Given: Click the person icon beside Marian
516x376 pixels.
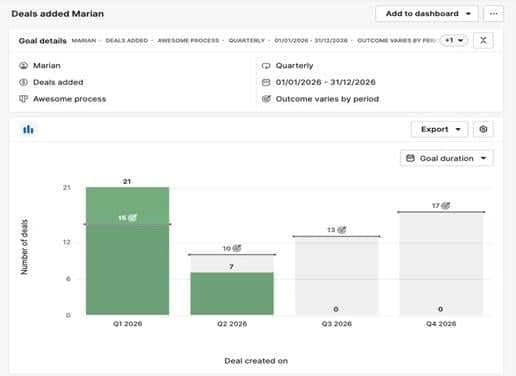Looking at the screenshot, I should [x=23, y=66].
